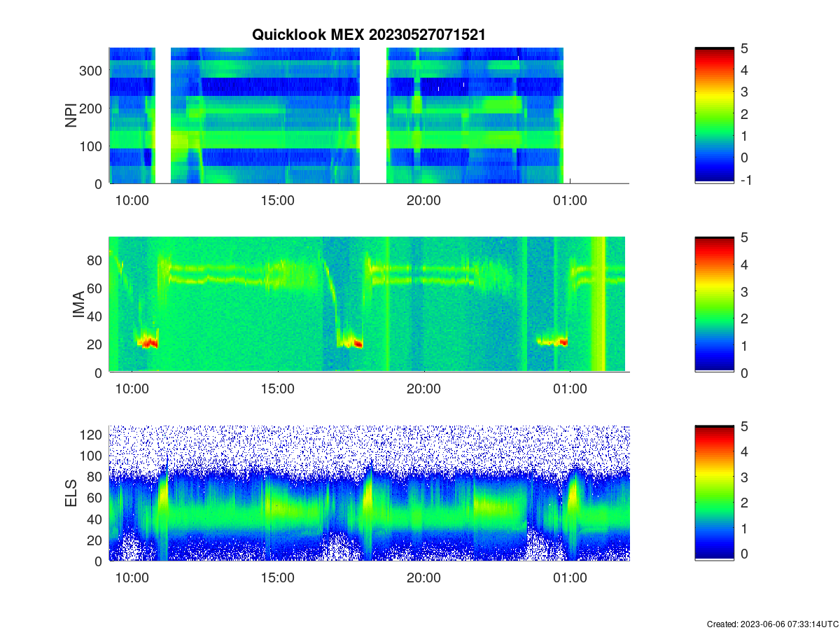Click the ELS panel colorbar

[x=714, y=493]
